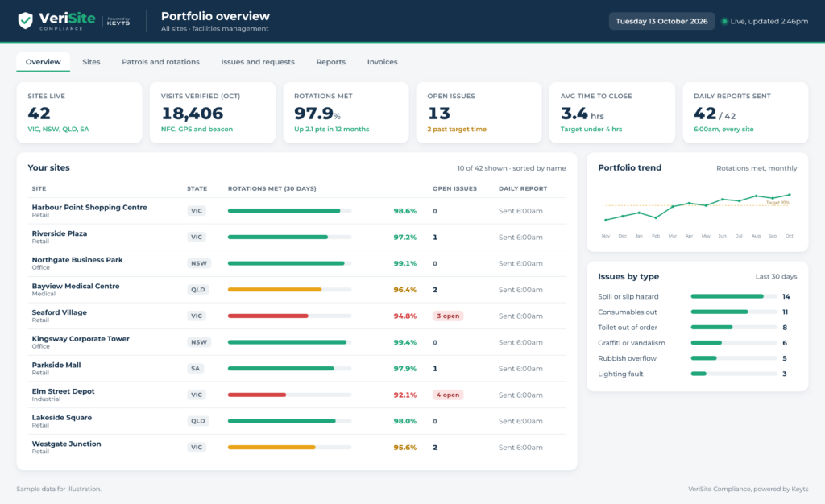Click the SA state tag for Parkside Mall
Viewport: 825px width, 504px height.
[x=195, y=369]
